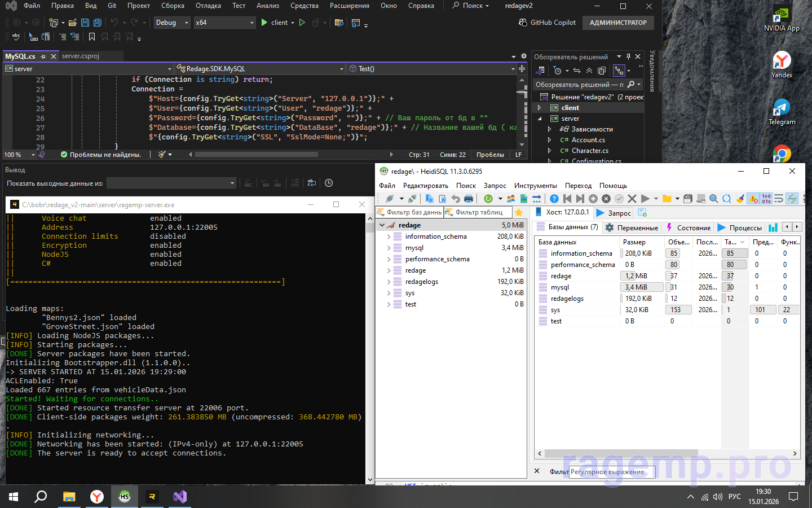The height and width of the screenshot is (508, 812).
Task: Click the Save All icon in Visual Studio
Action: (x=97, y=23)
